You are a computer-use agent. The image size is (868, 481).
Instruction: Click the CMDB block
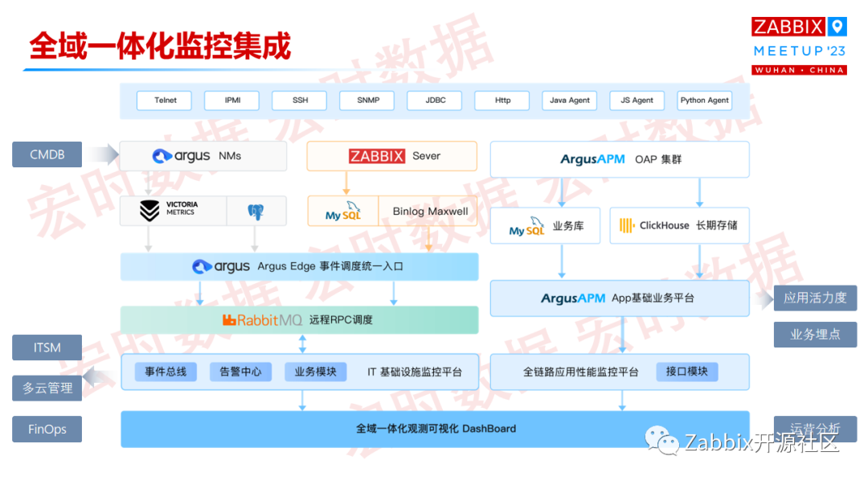pyautogui.click(x=47, y=154)
